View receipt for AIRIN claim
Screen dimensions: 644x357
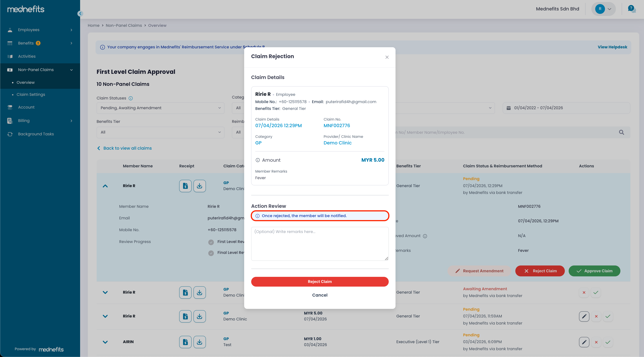coord(185,342)
